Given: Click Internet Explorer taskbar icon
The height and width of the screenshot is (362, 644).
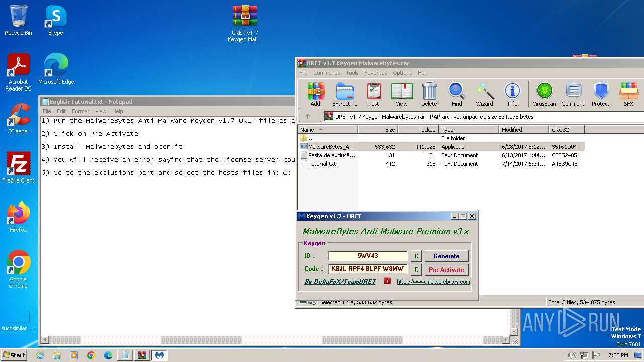Looking at the screenshot, I should click(40, 355).
